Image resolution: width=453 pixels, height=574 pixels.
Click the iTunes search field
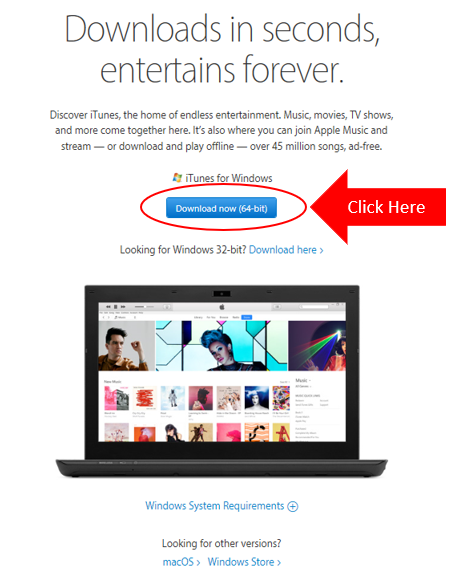tap(314, 307)
